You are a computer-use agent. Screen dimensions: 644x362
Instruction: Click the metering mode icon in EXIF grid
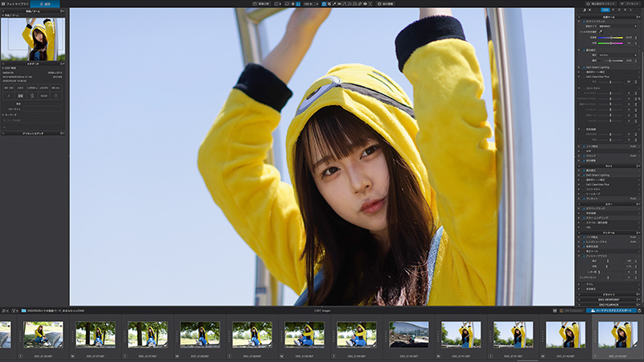(20, 96)
